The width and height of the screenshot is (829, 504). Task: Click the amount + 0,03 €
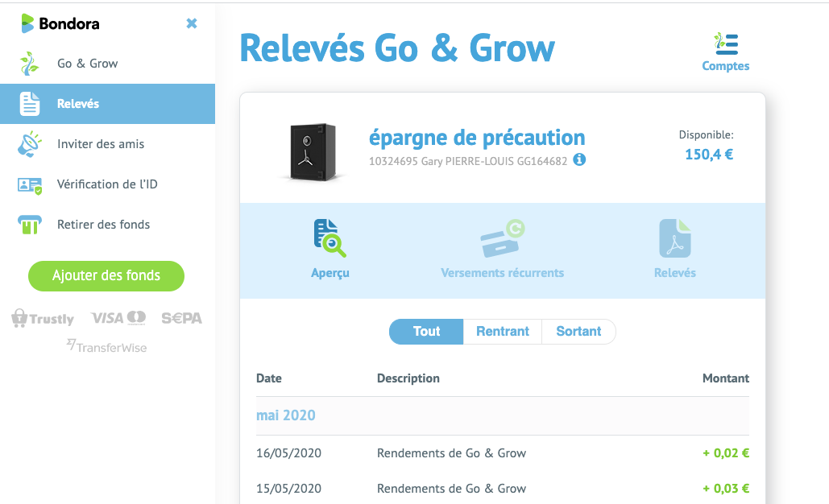tap(726, 489)
